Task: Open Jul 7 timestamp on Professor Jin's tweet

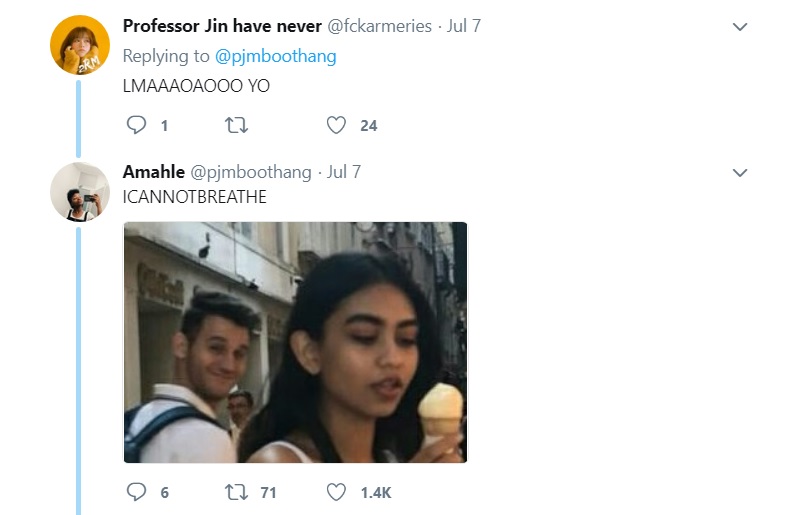Action: [464, 26]
